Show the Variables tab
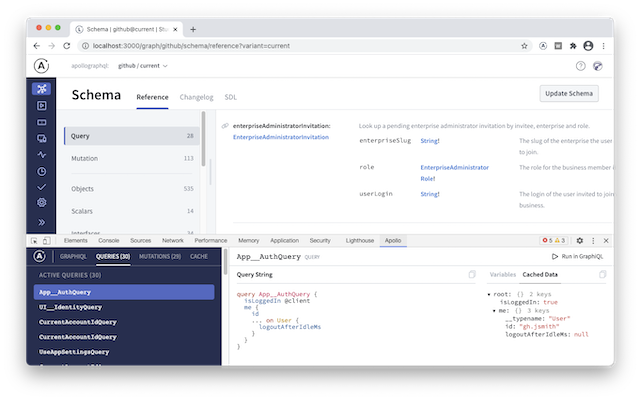 502,275
